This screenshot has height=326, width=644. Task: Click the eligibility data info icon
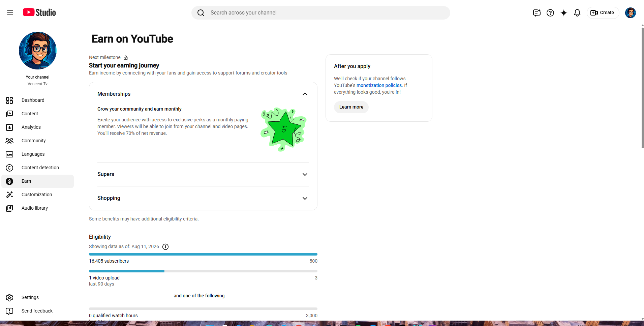165,247
